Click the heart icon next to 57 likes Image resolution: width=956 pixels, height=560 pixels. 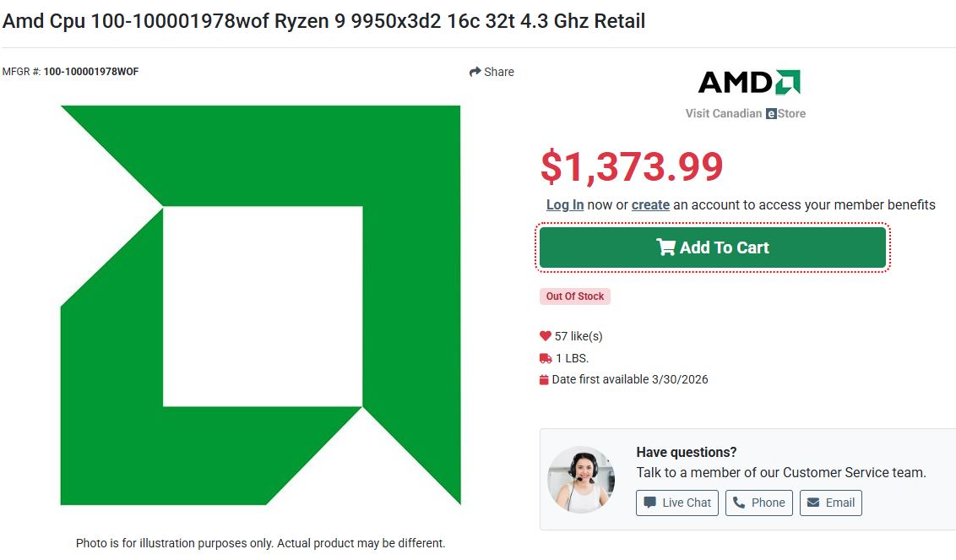pos(546,335)
